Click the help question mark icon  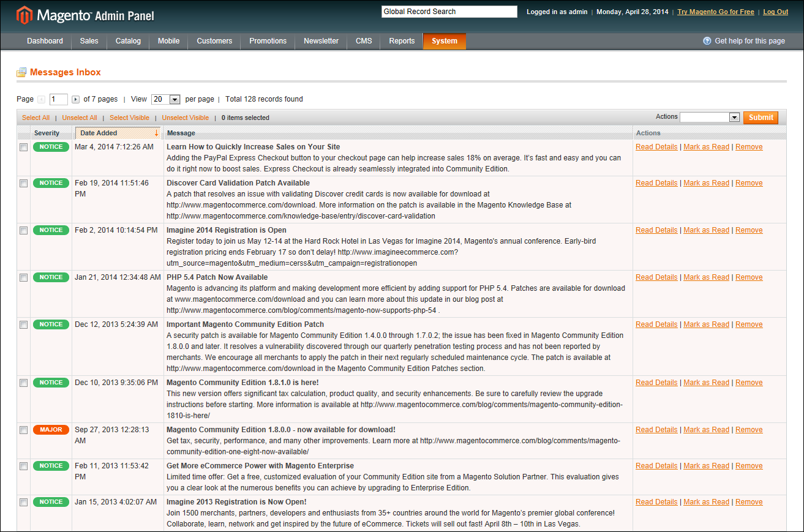707,41
